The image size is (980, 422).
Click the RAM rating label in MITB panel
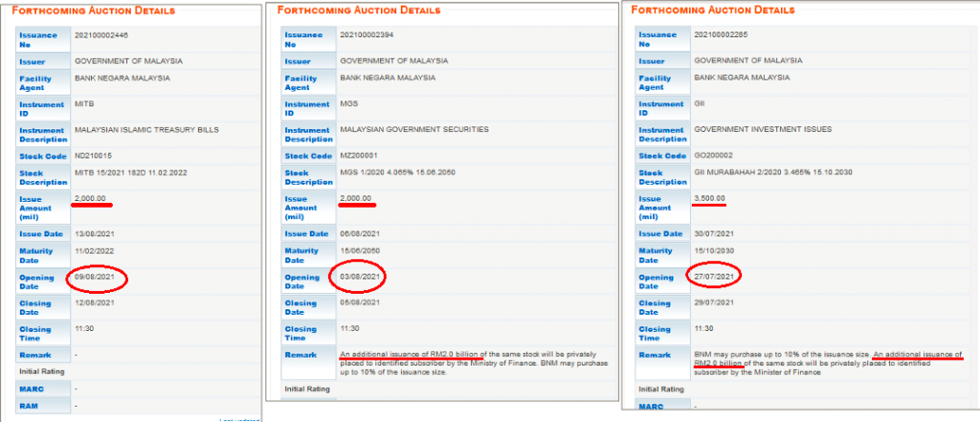tap(28, 406)
